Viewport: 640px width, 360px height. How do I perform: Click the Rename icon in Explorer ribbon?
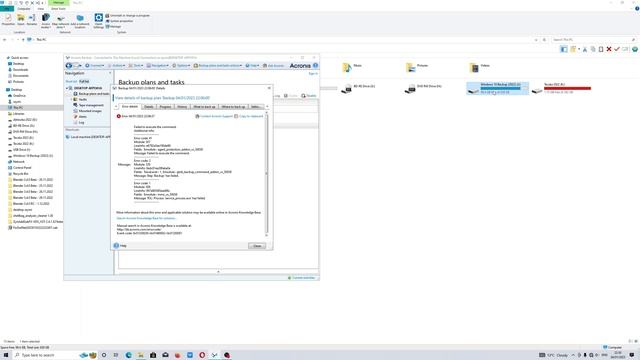[x=32, y=20]
